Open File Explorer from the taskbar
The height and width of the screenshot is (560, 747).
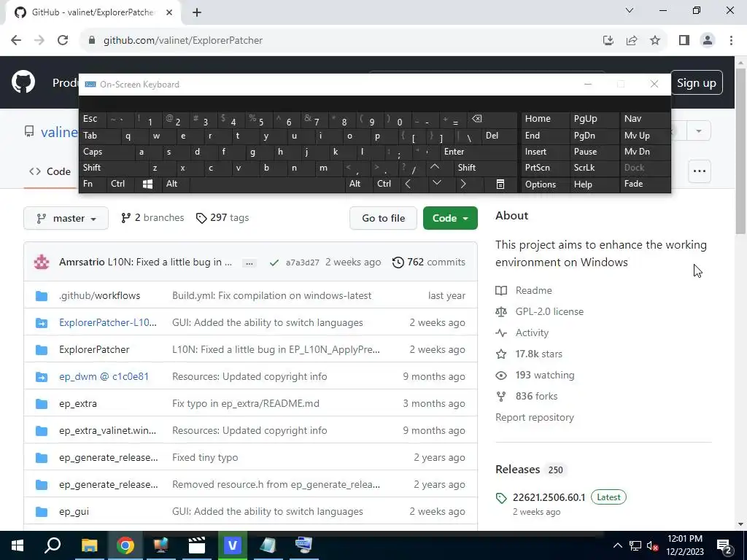pyautogui.click(x=89, y=545)
